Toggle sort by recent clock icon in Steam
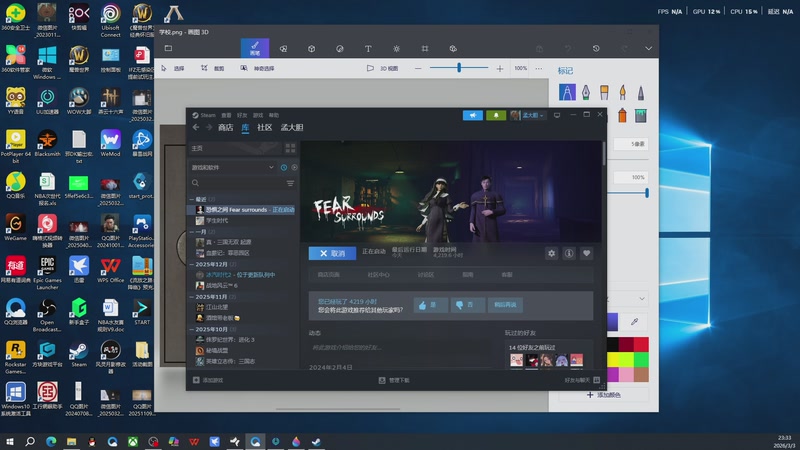The width and height of the screenshot is (800, 450). [284, 167]
